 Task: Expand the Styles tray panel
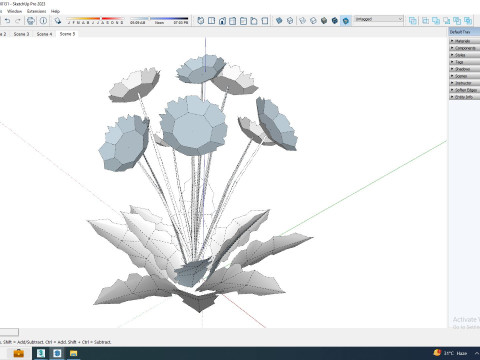pyautogui.click(x=465, y=55)
